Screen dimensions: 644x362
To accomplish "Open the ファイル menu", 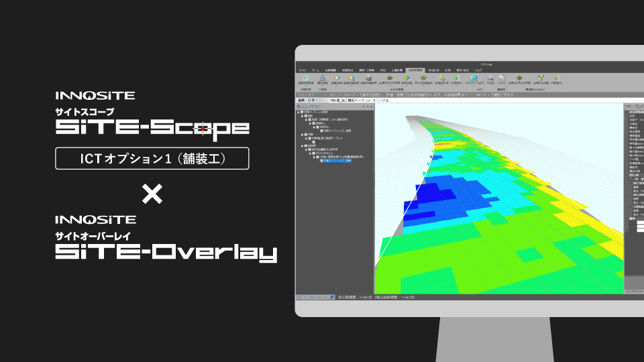I will click(303, 70).
